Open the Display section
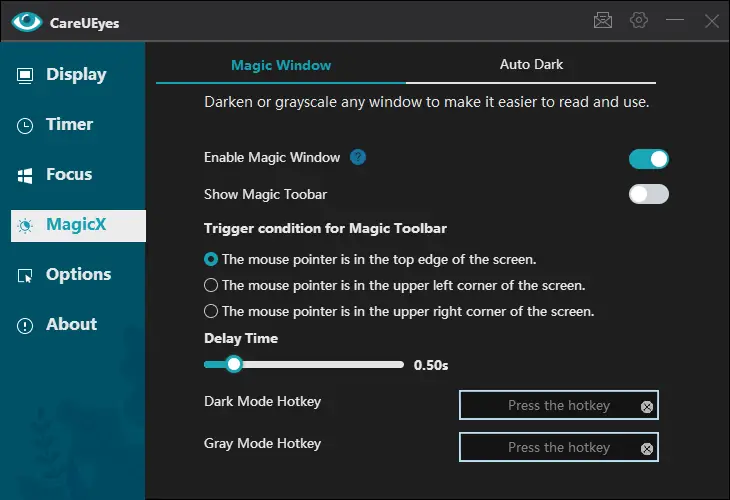730x500 pixels. (x=78, y=74)
